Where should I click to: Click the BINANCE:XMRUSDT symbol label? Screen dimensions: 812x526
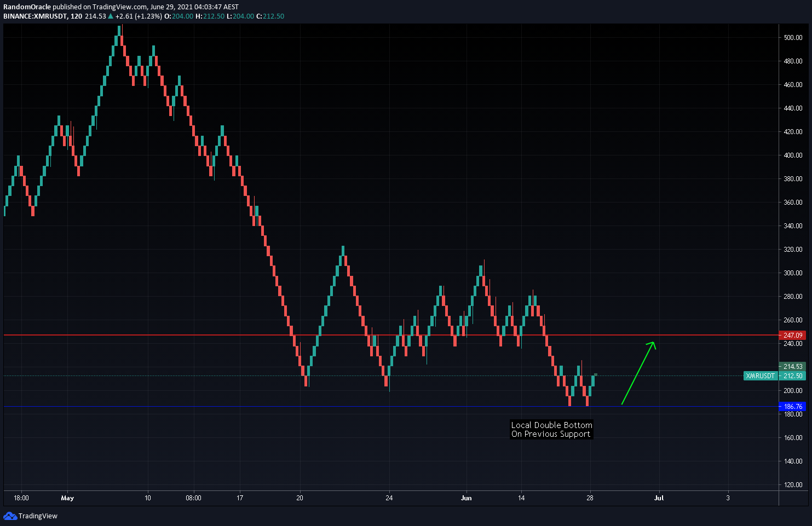(x=35, y=16)
